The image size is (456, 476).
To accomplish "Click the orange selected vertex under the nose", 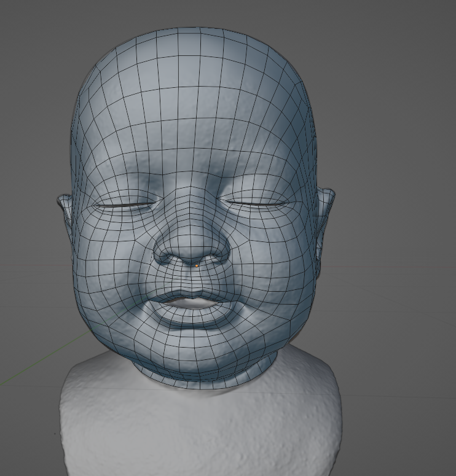I will pos(197,266).
